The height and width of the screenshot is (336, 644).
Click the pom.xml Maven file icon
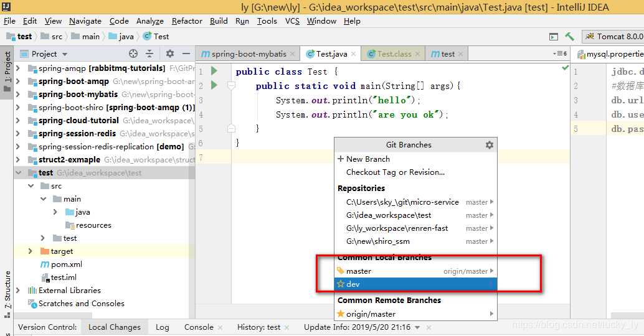(45, 264)
